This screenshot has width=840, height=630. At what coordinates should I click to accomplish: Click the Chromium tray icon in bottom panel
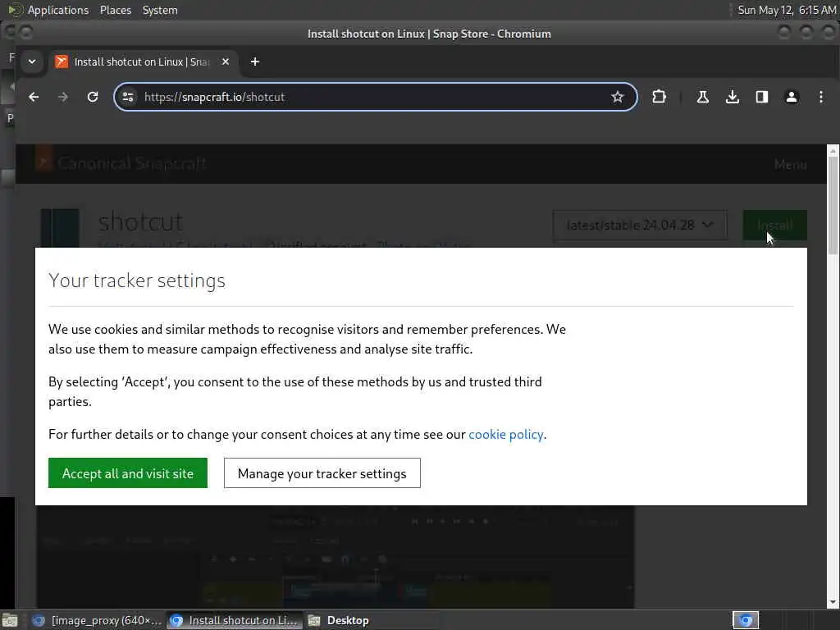(x=745, y=620)
